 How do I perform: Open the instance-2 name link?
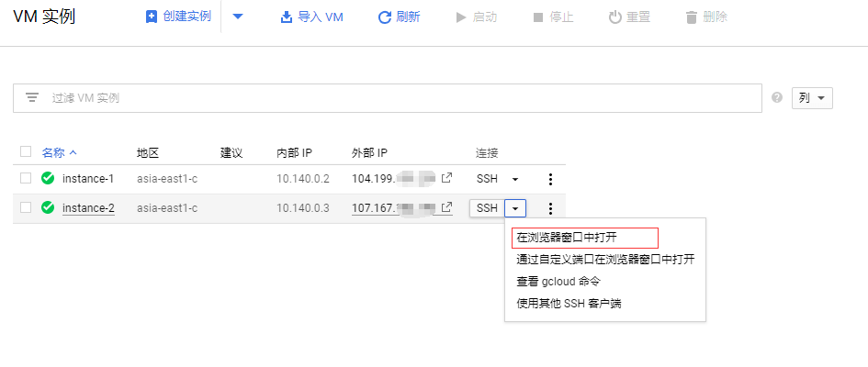pyautogui.click(x=88, y=208)
